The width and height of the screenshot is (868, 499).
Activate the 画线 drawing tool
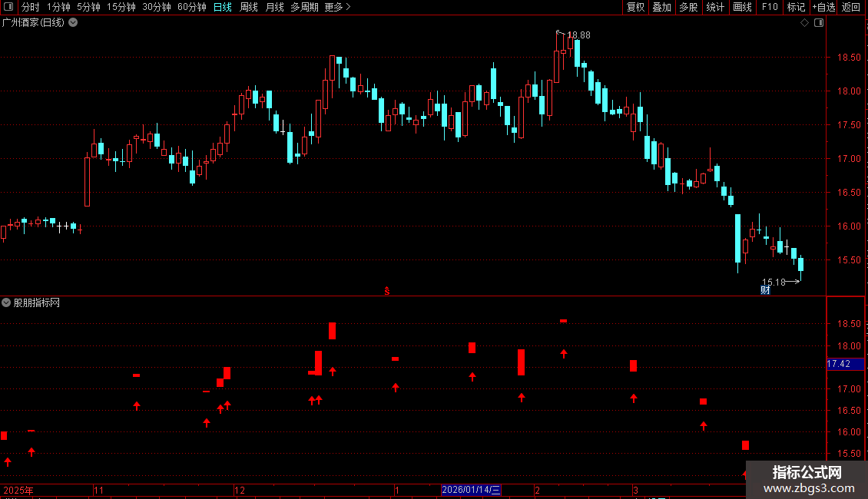[742, 7]
